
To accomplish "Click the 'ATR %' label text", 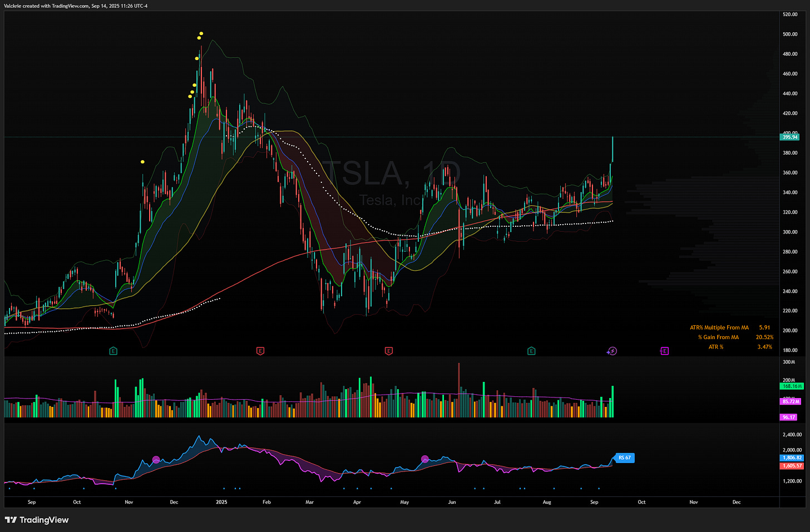I will click(716, 347).
